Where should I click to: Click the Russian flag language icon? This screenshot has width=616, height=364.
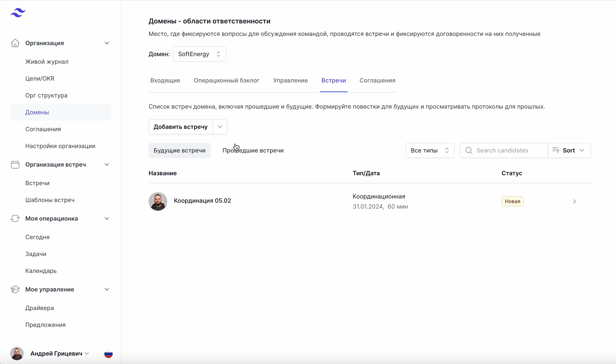click(108, 354)
